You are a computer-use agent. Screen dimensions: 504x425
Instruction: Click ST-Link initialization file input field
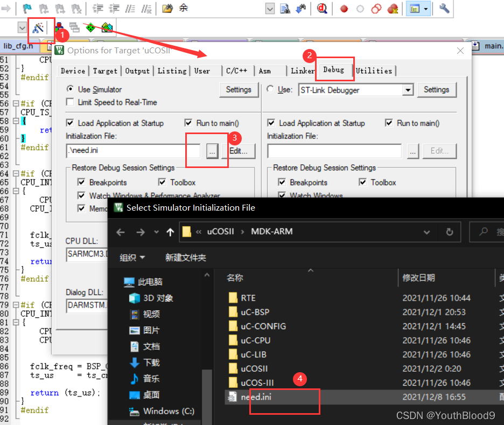[x=334, y=151]
